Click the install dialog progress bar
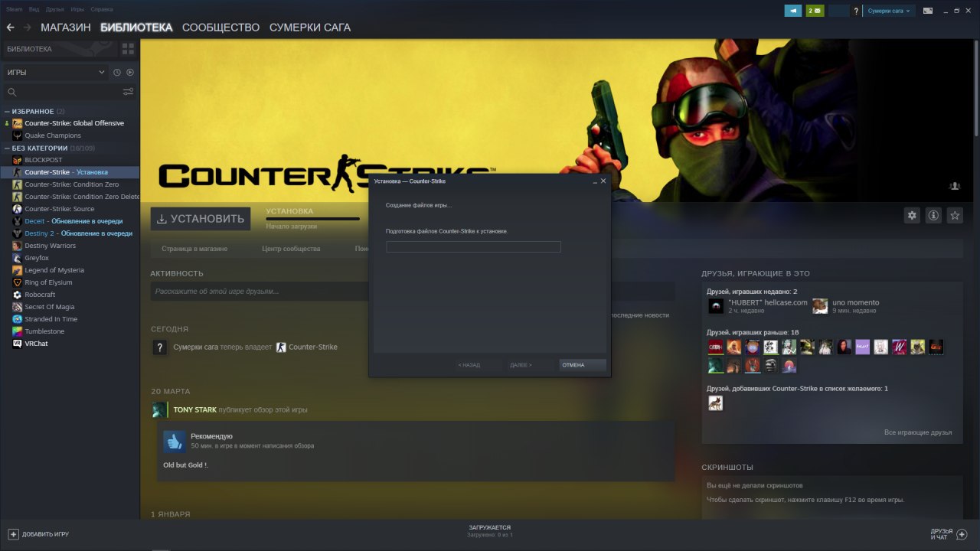The width and height of the screenshot is (980, 551). click(473, 247)
